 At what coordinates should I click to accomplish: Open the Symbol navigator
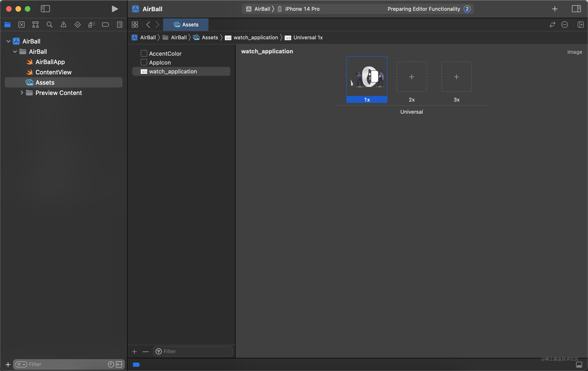36,24
